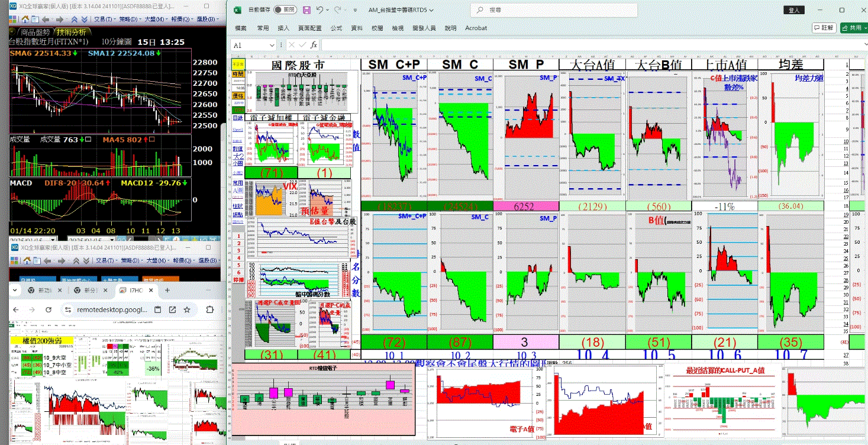
Task: Open the 開發人員 ribbon tab
Action: (x=424, y=28)
